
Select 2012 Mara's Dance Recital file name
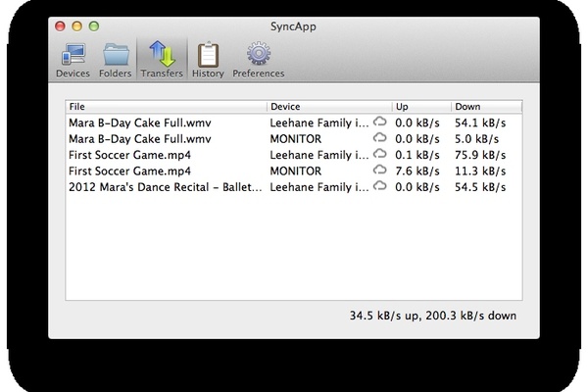(x=166, y=187)
